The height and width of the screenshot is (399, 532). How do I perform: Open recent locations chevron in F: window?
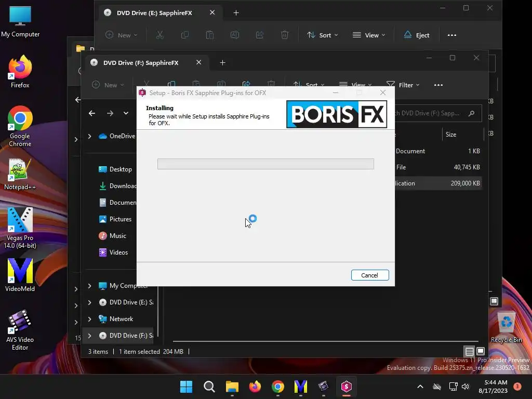tap(126, 113)
